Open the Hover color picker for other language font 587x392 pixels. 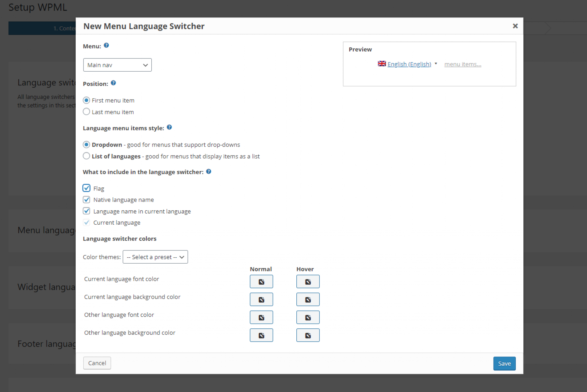308,317
